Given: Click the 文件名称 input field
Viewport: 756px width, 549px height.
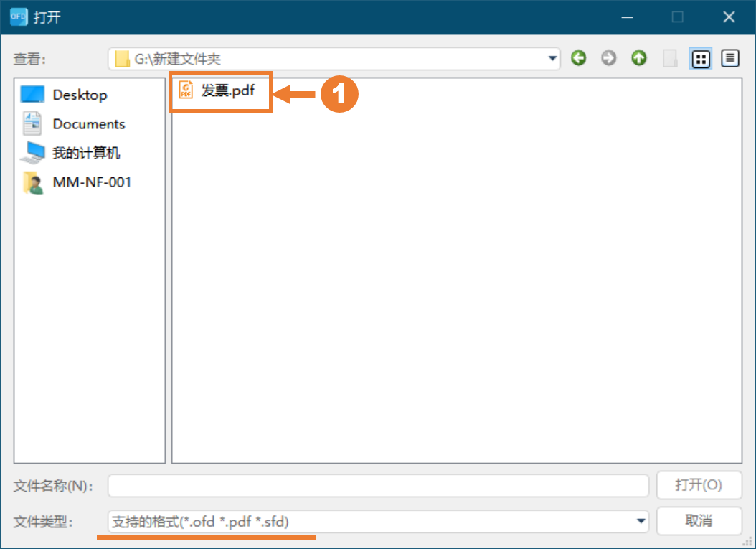Looking at the screenshot, I should point(379,486).
